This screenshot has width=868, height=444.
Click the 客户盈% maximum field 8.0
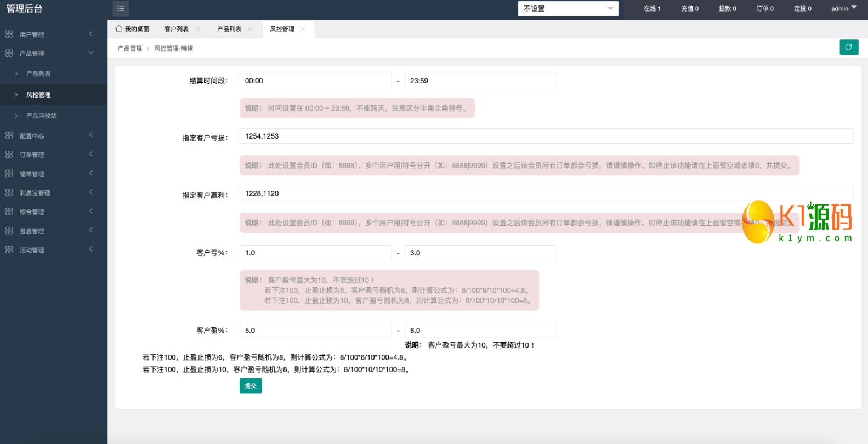480,331
